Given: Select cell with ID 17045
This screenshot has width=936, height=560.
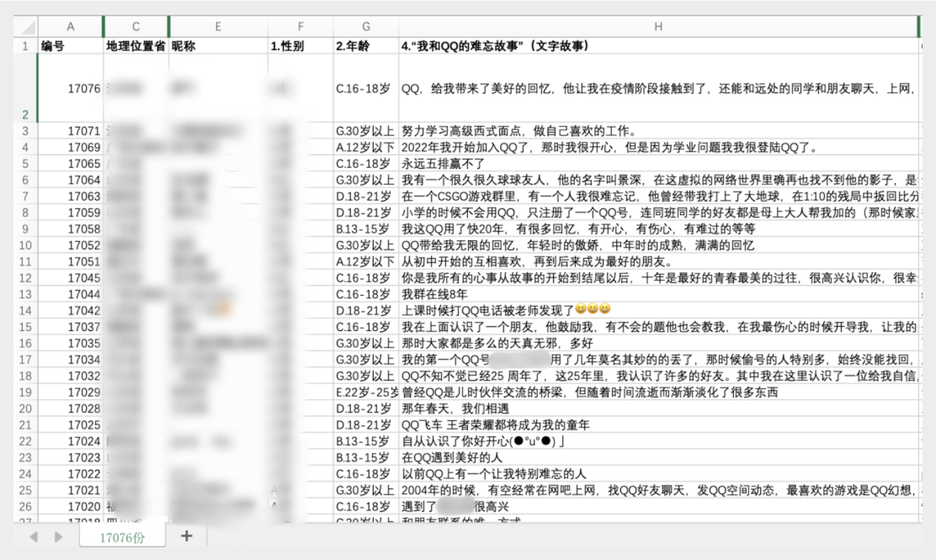Looking at the screenshot, I should (x=70, y=278).
